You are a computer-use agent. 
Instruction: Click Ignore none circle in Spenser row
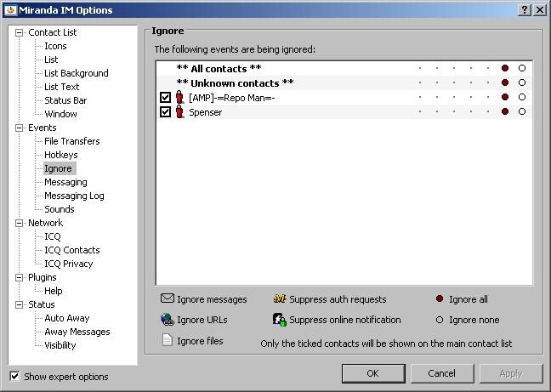(x=522, y=111)
